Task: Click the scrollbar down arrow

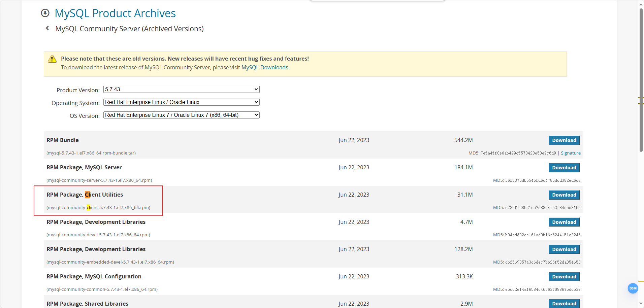Action: click(x=641, y=304)
